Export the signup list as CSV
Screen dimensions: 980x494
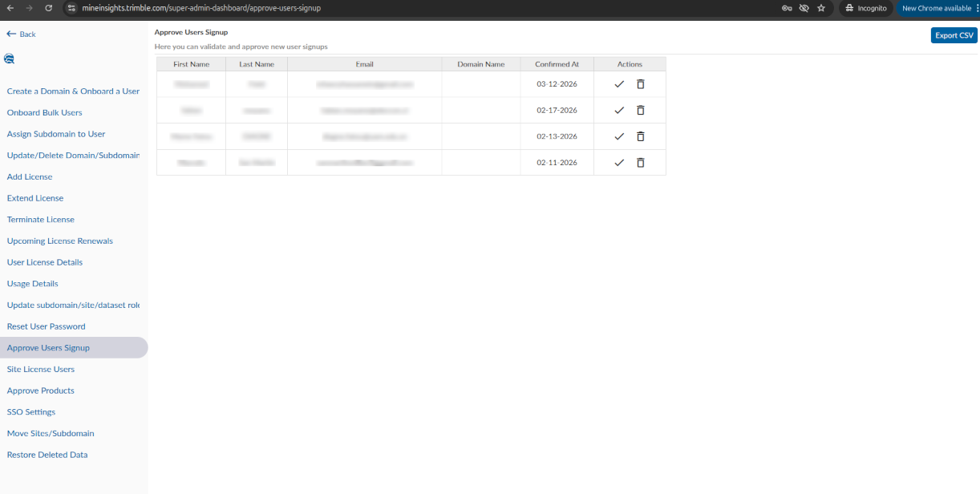(954, 35)
